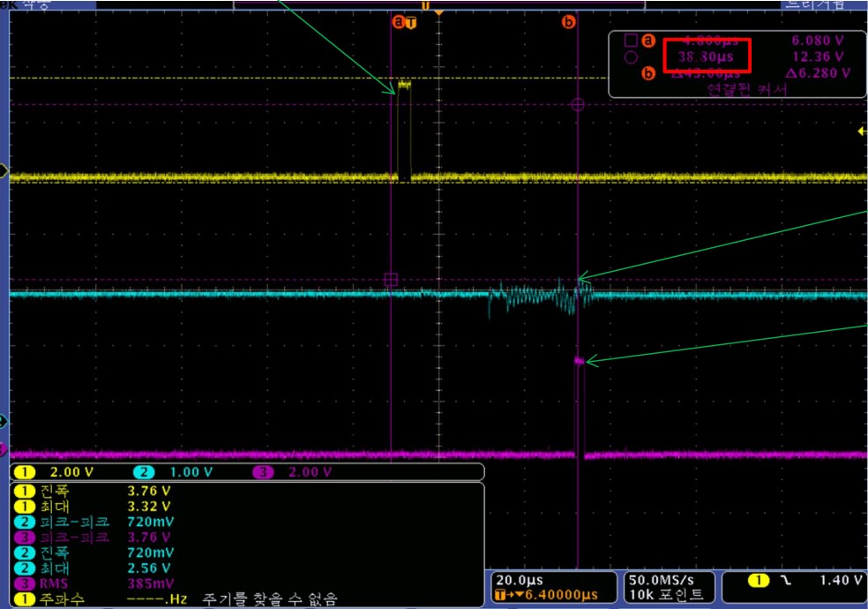
Task: Click the trigger source channel 1 badge at bottom right
Action: coord(759,580)
